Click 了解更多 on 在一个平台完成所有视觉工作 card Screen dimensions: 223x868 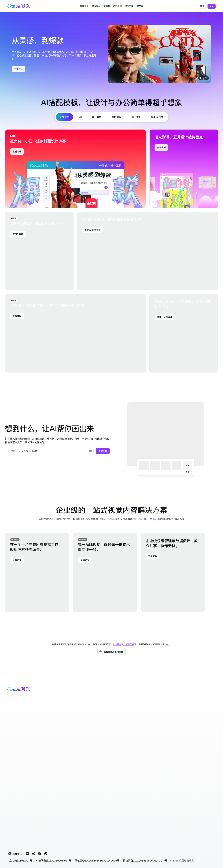tap(17, 560)
